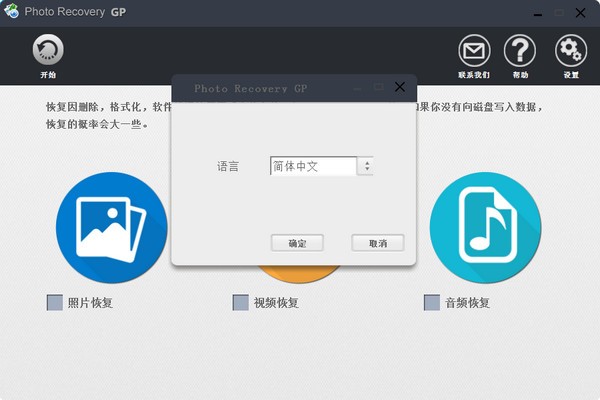Click the orange video recovery circle
Viewport: 600px width, 400px height.
click(x=298, y=274)
